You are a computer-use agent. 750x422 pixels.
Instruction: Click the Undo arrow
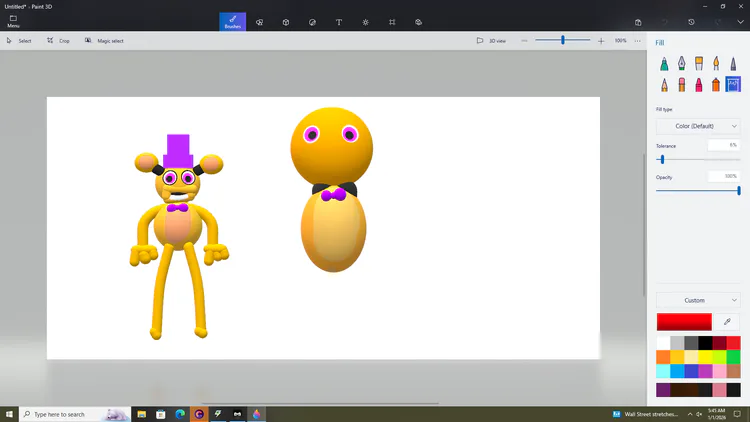click(664, 22)
